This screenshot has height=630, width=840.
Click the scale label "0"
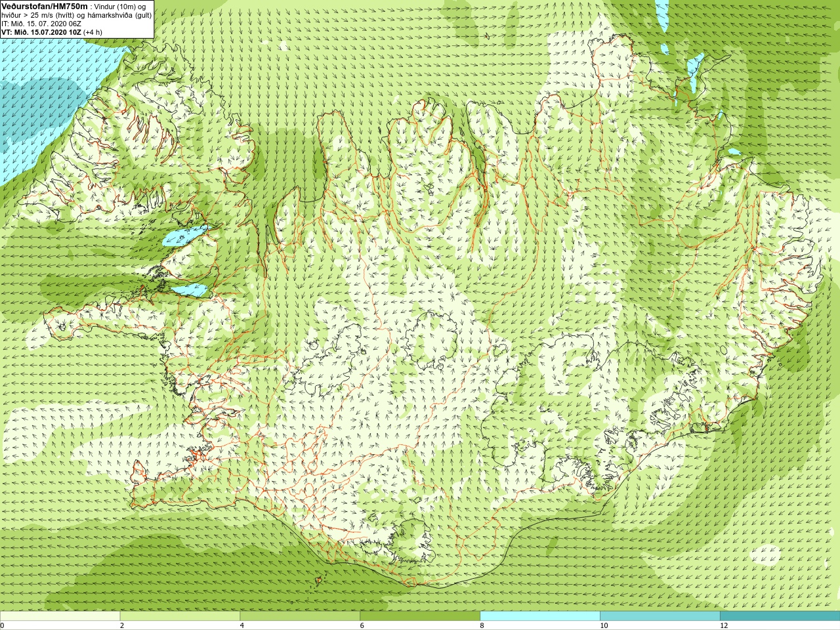3,625
